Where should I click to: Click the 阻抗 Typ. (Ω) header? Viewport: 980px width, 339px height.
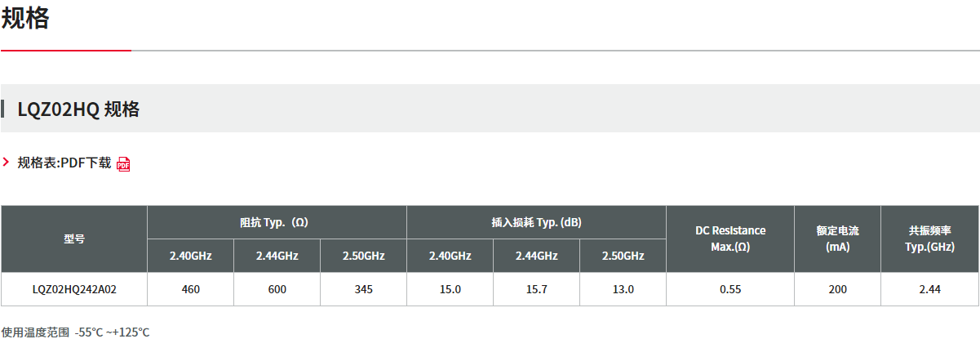coord(277,222)
